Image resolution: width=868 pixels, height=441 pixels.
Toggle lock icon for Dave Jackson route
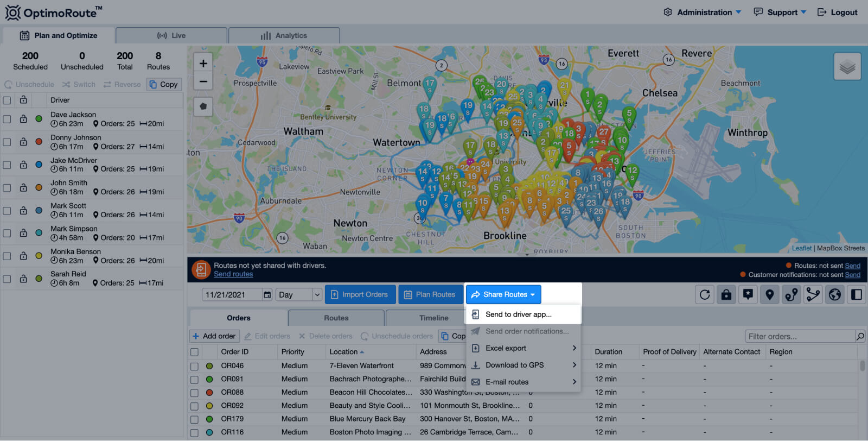pos(23,119)
